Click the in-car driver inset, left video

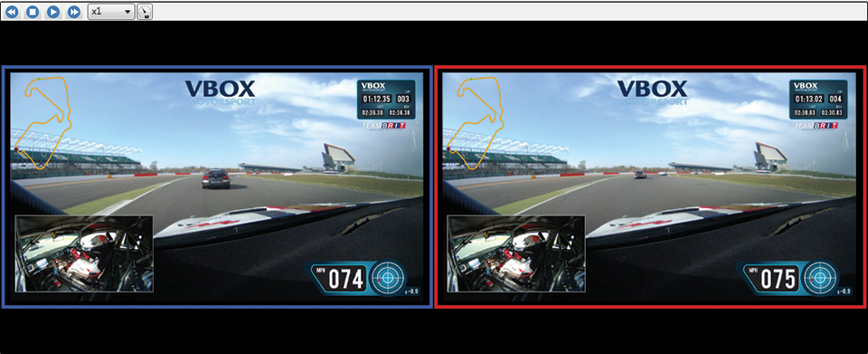84,254
